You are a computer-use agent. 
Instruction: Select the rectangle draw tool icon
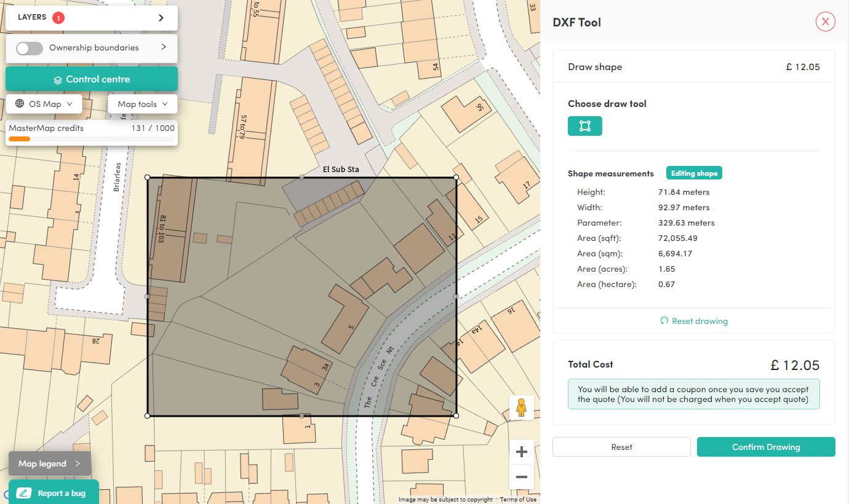(584, 126)
